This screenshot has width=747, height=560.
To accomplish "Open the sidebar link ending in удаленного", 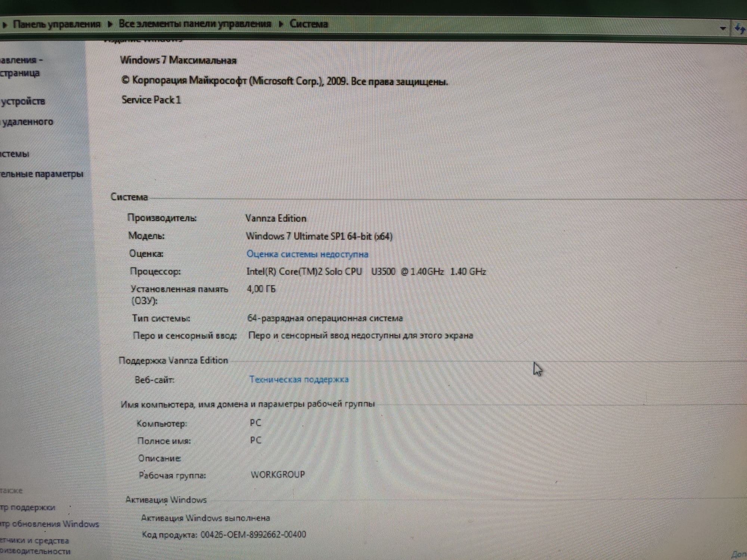I will point(27,122).
